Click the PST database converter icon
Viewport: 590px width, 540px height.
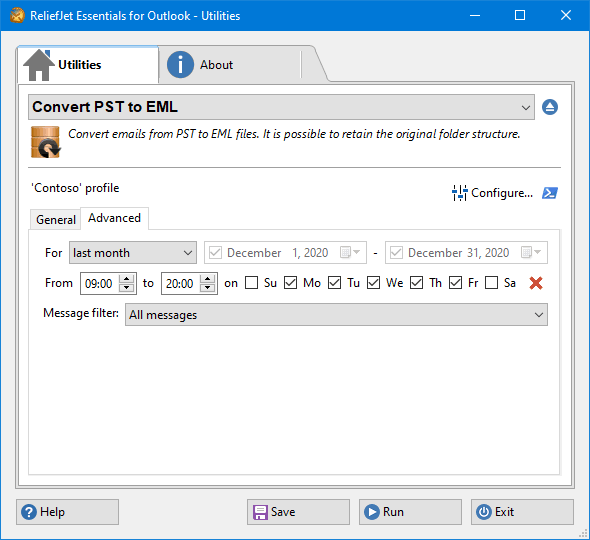tap(46, 142)
